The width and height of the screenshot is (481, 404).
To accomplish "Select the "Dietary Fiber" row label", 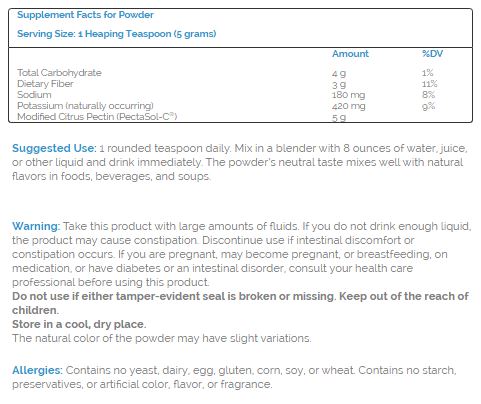I will coord(45,84).
